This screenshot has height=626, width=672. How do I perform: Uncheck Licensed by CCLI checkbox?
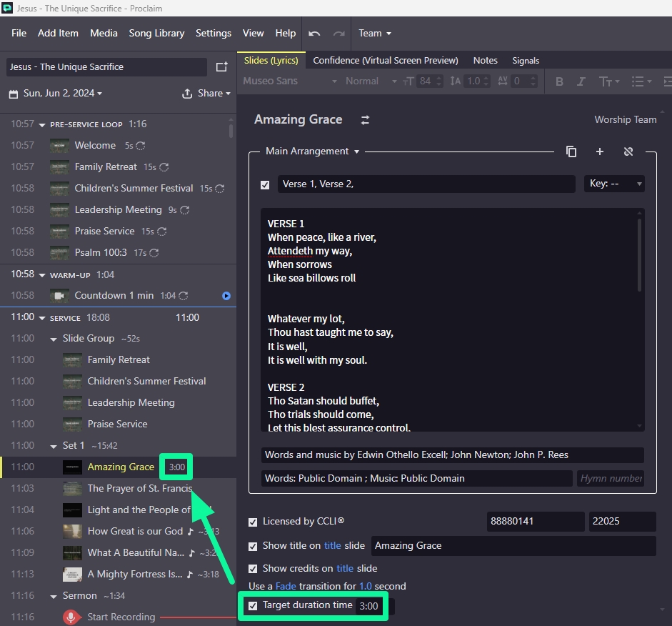253,522
